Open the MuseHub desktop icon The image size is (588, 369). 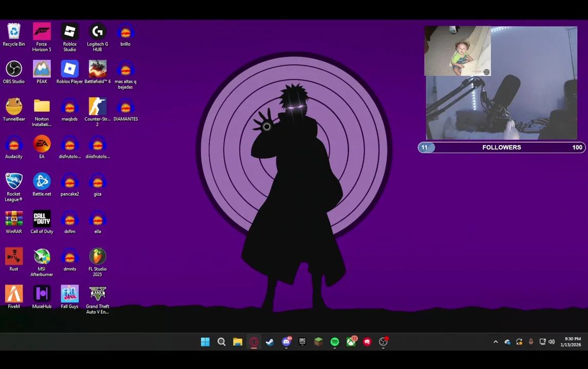coord(42,297)
